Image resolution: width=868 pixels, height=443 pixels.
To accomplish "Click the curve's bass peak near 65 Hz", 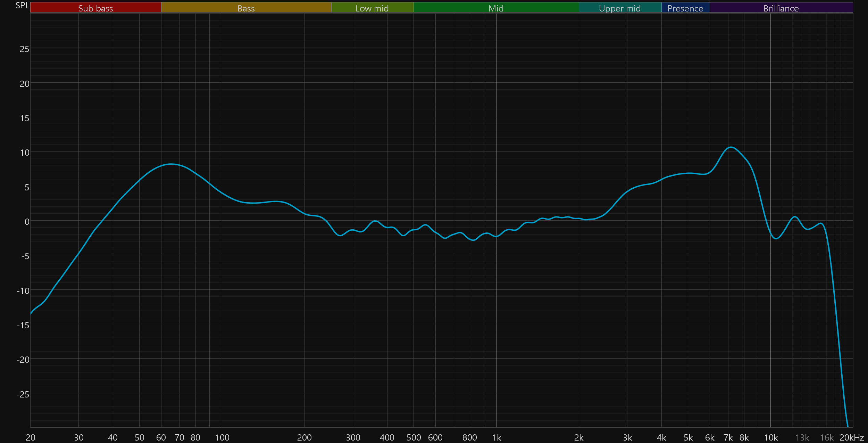I will coord(171,164).
